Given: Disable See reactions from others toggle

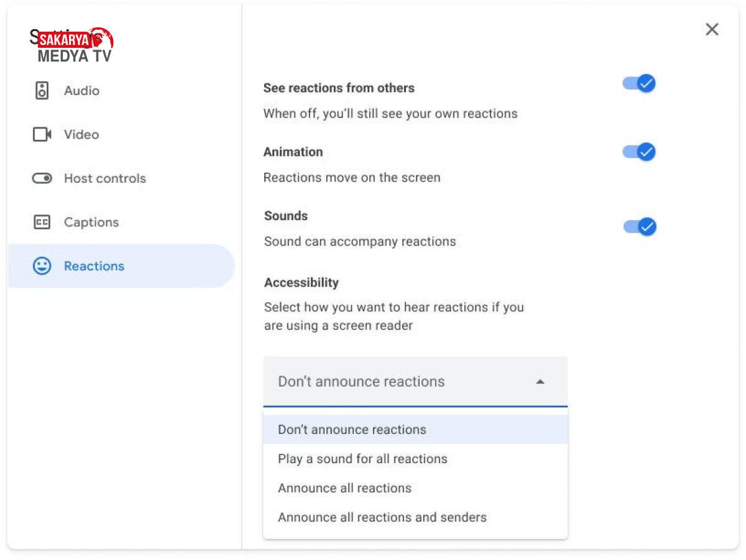Looking at the screenshot, I should [639, 84].
